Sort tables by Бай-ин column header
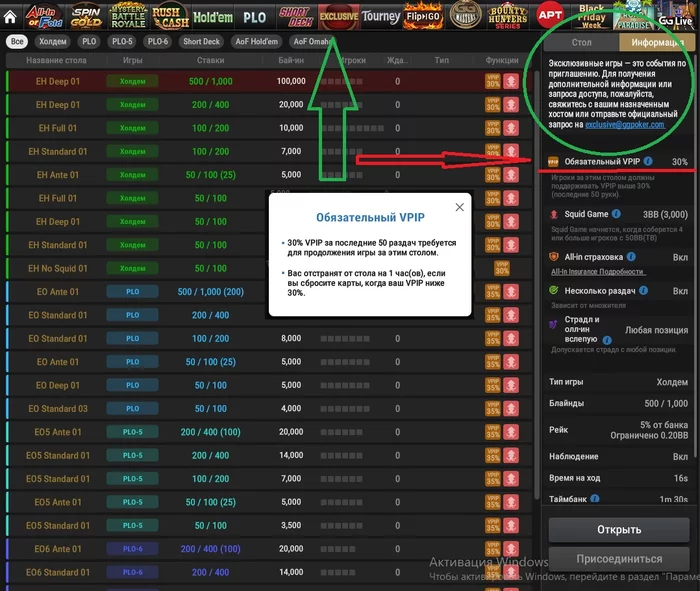Screen dimensions: 700x591 291,60
